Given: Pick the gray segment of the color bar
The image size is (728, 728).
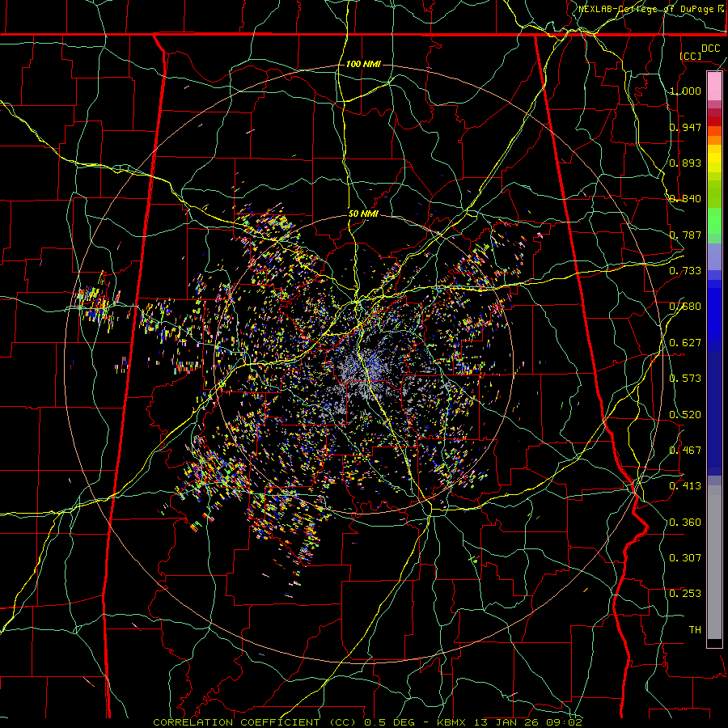Looking at the screenshot, I should (x=714, y=562).
